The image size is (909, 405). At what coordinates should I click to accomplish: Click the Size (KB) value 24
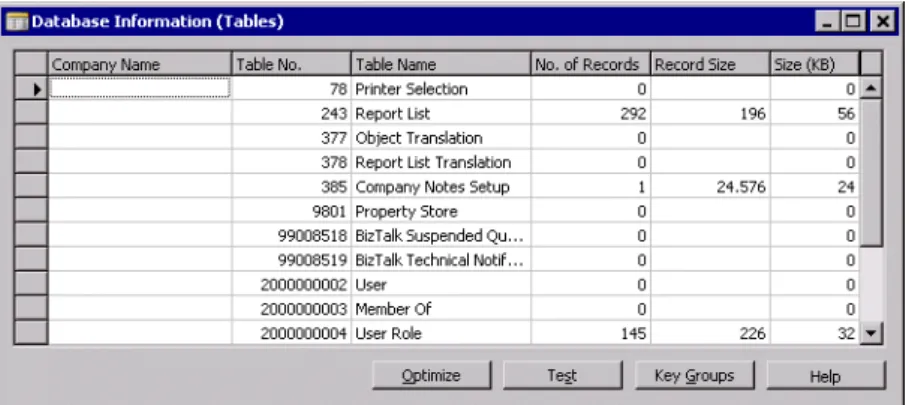(815, 187)
